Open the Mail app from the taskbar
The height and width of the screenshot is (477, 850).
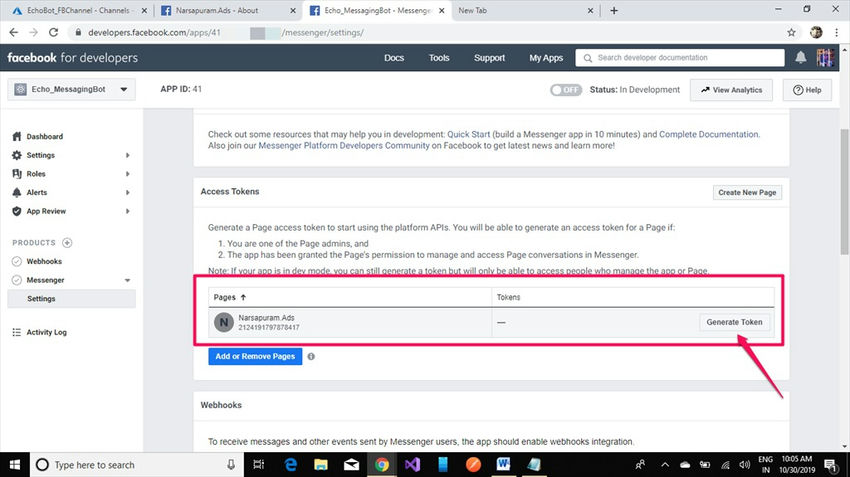[351, 465]
